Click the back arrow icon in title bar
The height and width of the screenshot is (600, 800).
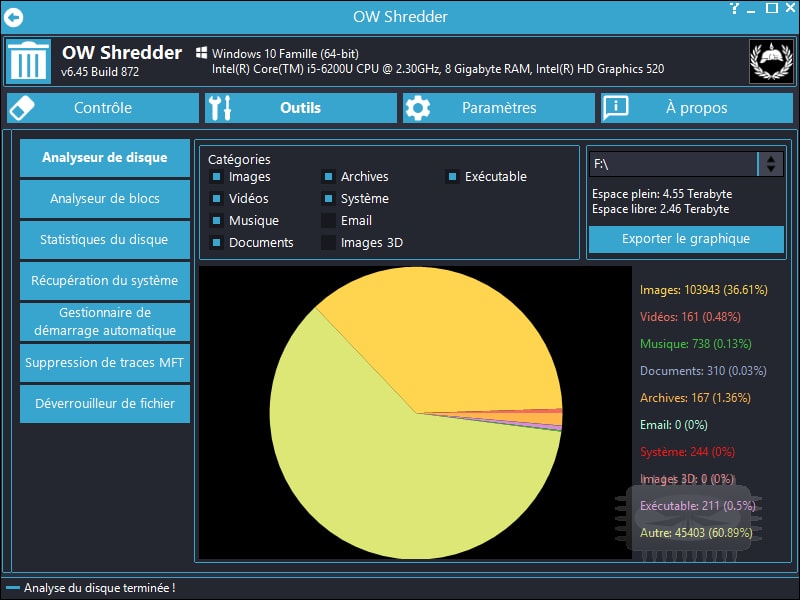[13, 17]
